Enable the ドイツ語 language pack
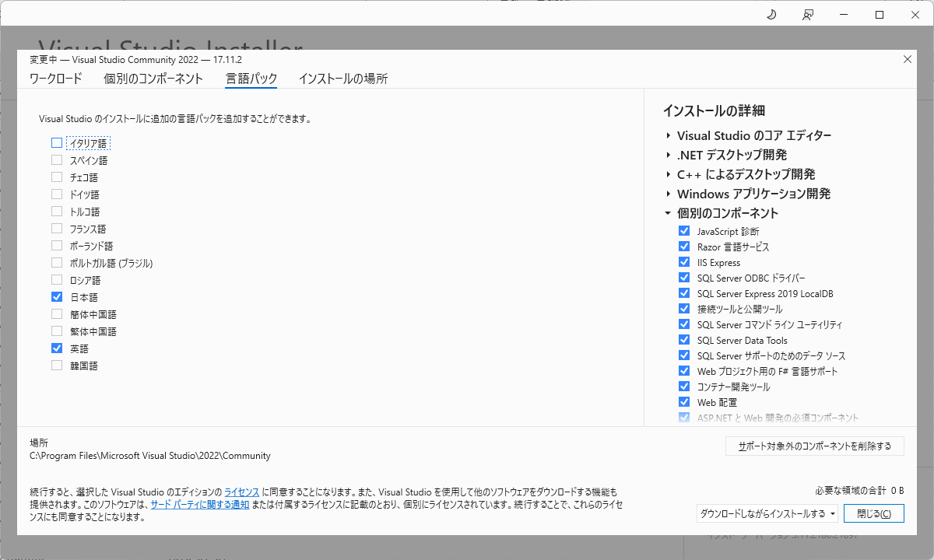 coord(57,194)
